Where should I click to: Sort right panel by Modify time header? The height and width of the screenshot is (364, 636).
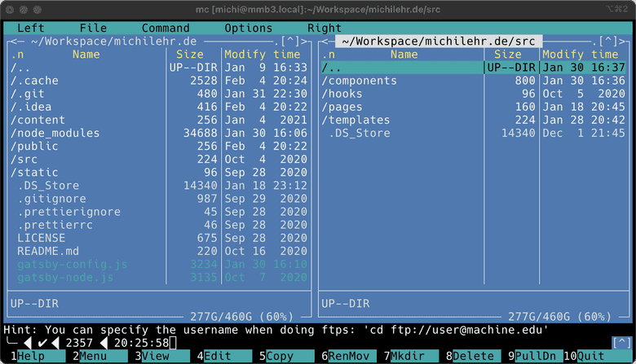tap(581, 55)
